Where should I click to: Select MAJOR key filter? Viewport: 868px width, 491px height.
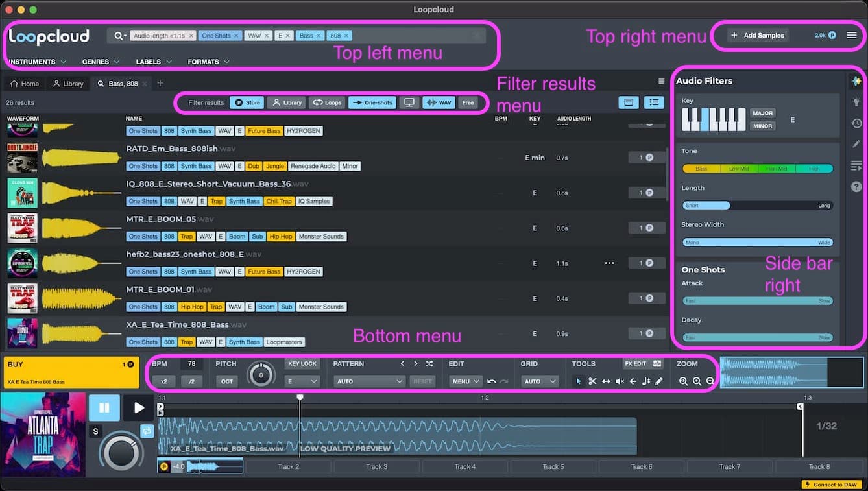763,113
